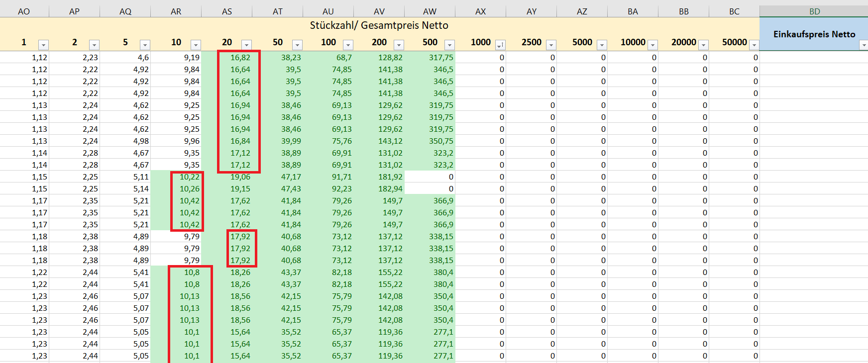The height and width of the screenshot is (363, 868).
Task: Click the filter button for quantity 10000
Action: pyautogui.click(x=652, y=45)
